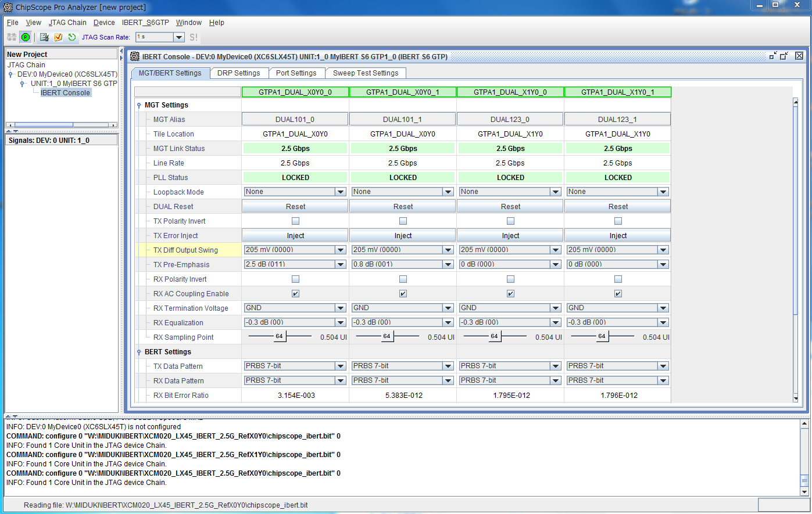Close the IBERT Console inner window
The width and height of the screenshot is (812, 514).
coord(799,56)
